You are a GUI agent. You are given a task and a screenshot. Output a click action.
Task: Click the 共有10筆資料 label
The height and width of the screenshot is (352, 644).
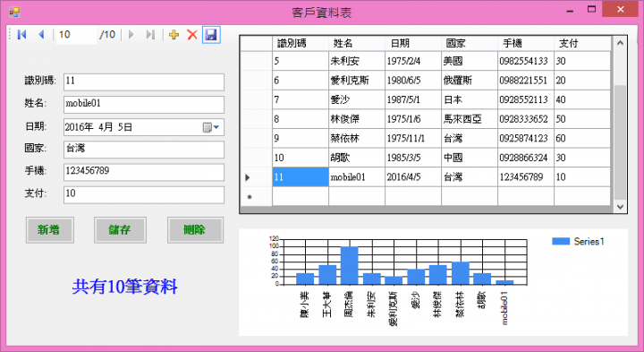(125, 287)
